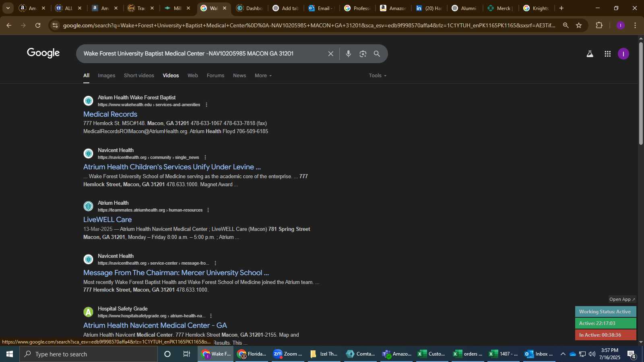Image resolution: width=644 pixels, height=362 pixels.
Task: Open the LiveWELL Care result link
Action: coord(107,220)
